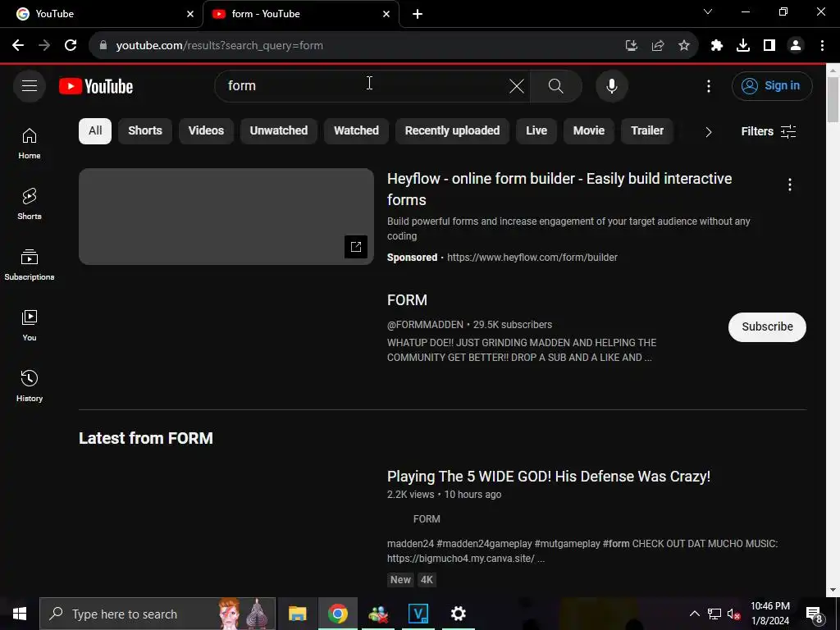Toggle Chrome side panel
Screen dimensions: 840x630
coord(769,46)
